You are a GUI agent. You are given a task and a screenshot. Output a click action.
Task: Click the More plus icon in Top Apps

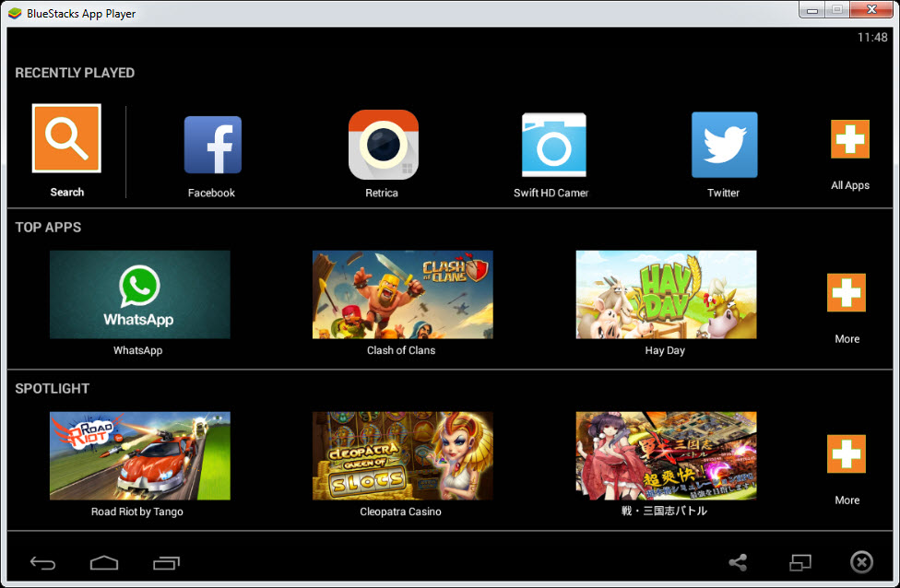click(x=847, y=292)
